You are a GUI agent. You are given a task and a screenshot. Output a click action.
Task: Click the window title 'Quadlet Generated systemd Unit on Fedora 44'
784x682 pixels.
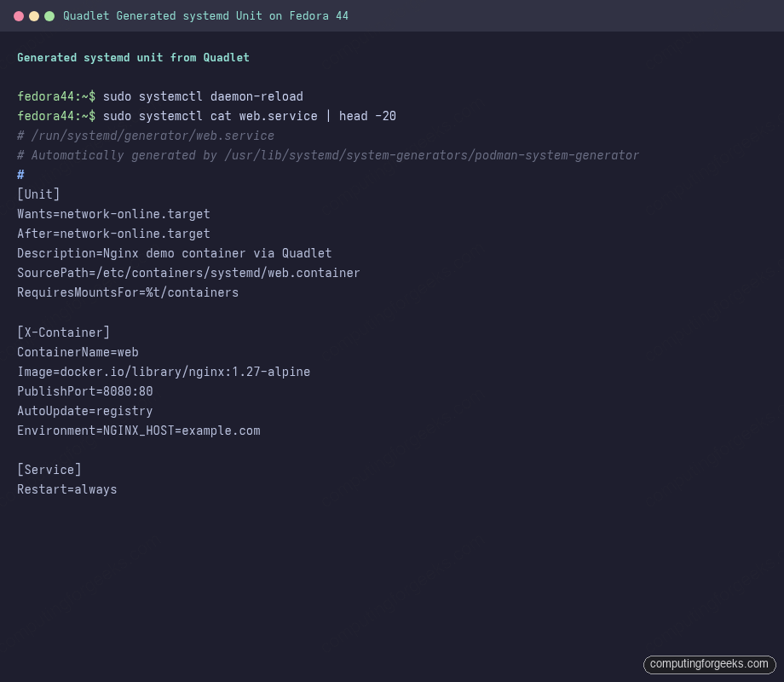(x=205, y=16)
